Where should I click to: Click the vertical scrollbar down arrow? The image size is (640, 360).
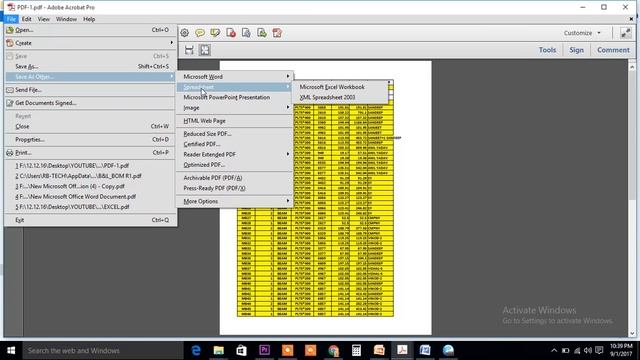(632, 333)
